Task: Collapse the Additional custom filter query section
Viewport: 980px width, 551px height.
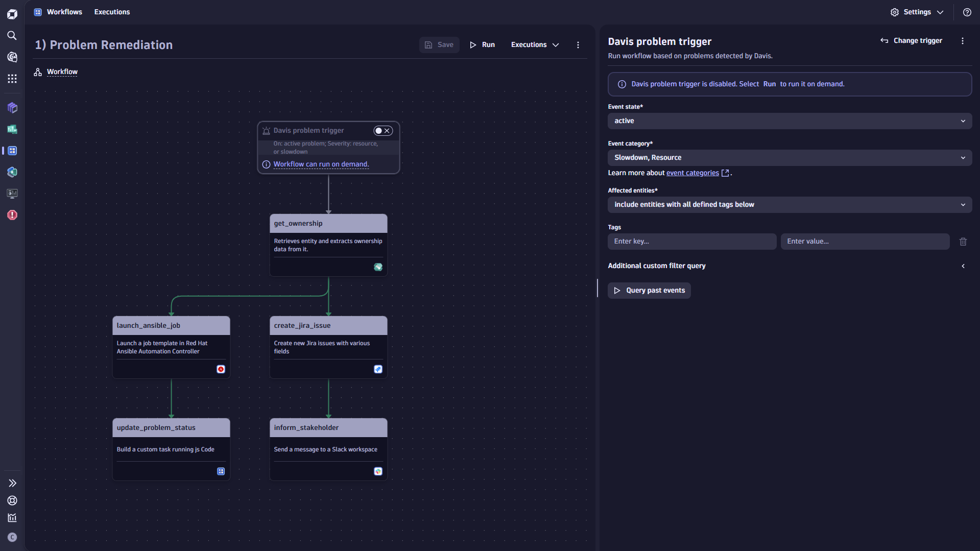Action: click(x=963, y=266)
